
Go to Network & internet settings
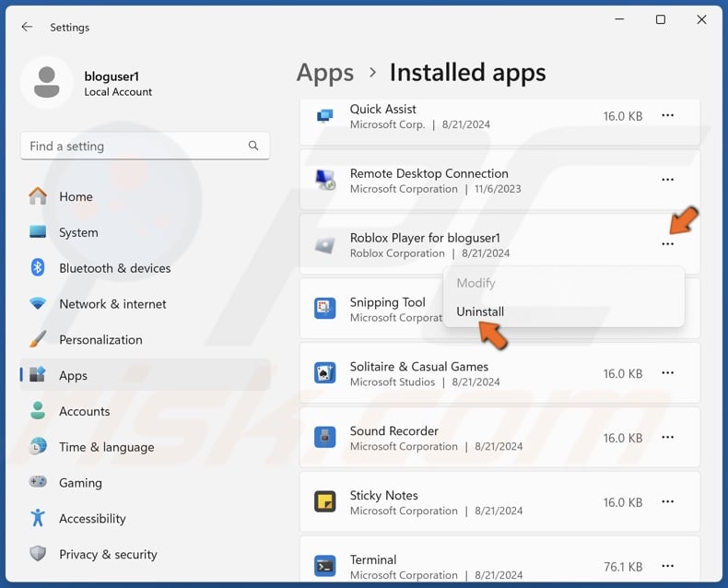tap(112, 304)
